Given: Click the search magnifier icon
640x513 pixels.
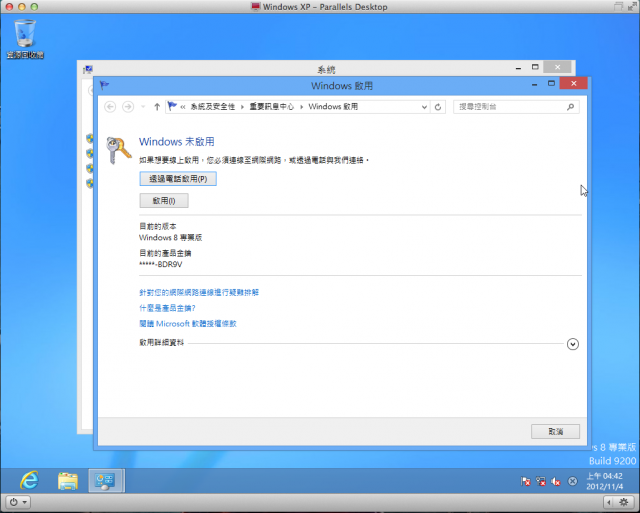Looking at the screenshot, I should click(x=570, y=107).
